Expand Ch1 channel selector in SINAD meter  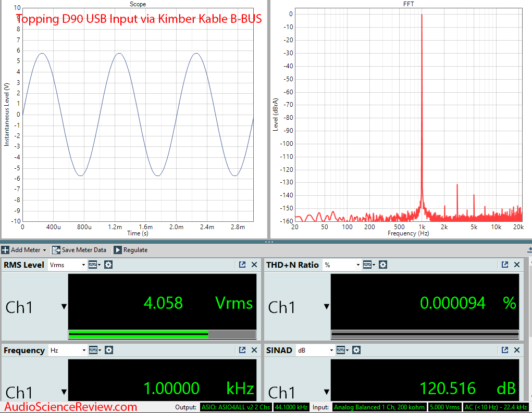(x=326, y=392)
